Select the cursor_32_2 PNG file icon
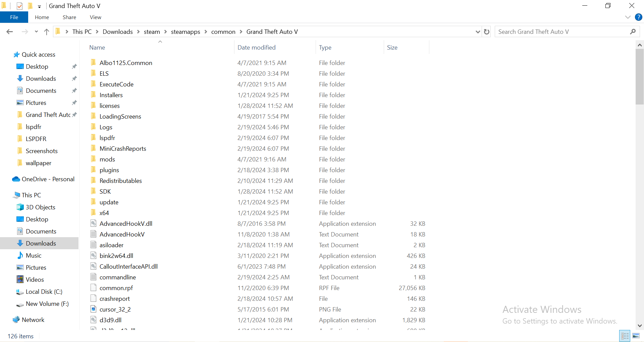Viewport: 644px width, 342px height. pyautogui.click(x=94, y=309)
